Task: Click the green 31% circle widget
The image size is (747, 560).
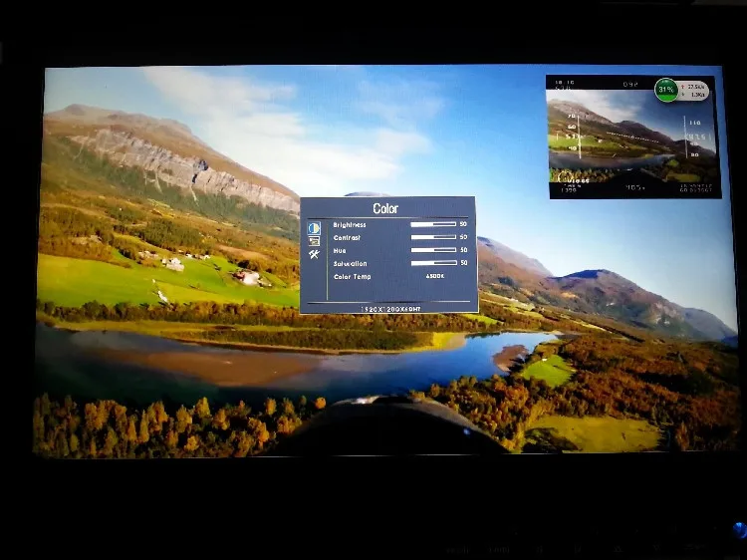Action: click(666, 90)
